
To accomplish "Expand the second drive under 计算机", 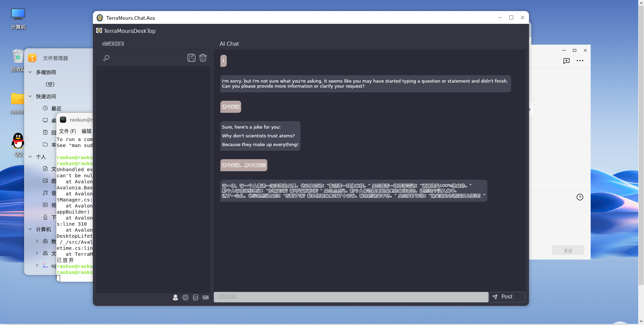I will click(37, 253).
